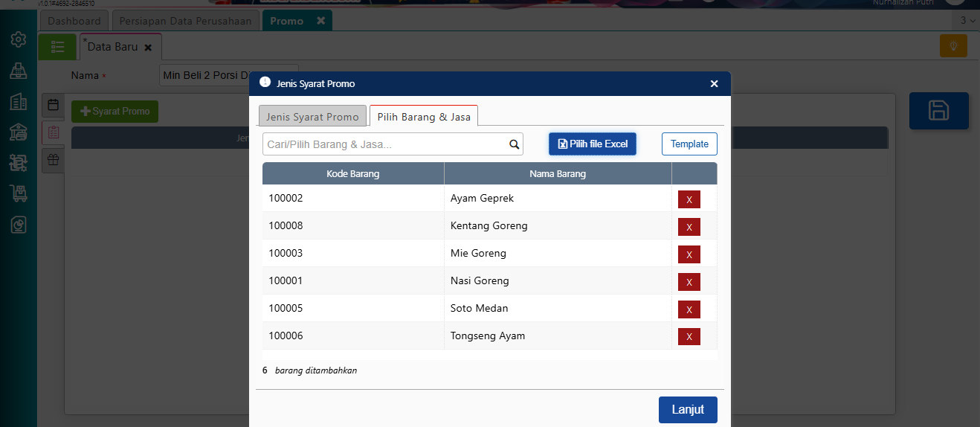Open the bank/ledger sidebar icon
980x427 pixels.
click(x=19, y=132)
